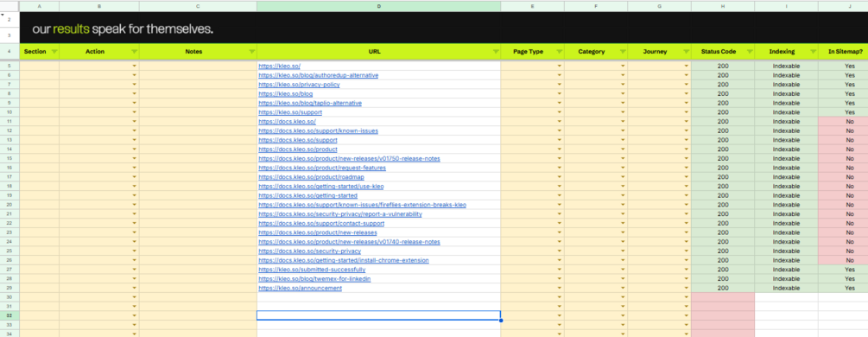
Task: Open the install-chrome-extension docs link
Action: [343, 260]
